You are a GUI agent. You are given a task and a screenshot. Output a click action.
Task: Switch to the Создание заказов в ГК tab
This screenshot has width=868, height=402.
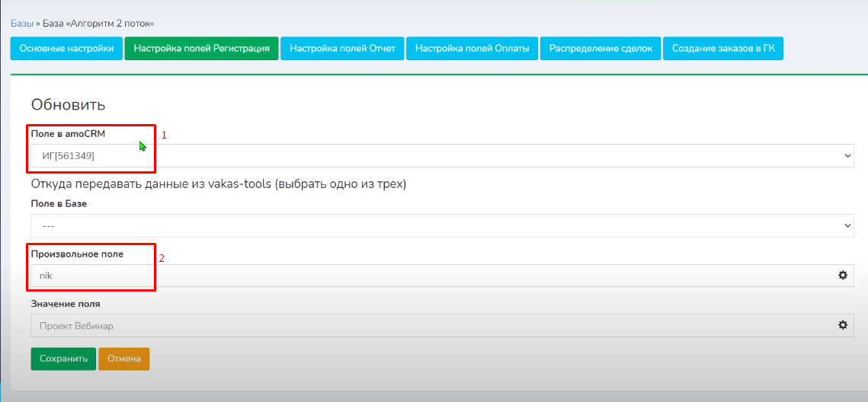[723, 49]
